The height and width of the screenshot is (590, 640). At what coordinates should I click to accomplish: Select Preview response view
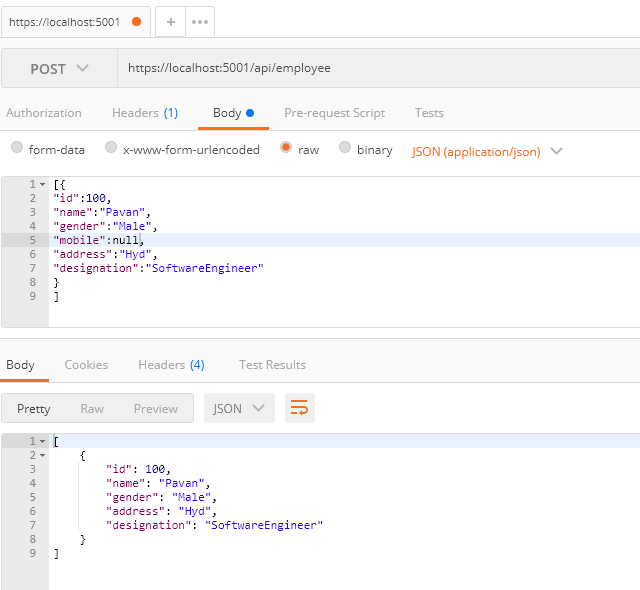pyautogui.click(x=156, y=409)
